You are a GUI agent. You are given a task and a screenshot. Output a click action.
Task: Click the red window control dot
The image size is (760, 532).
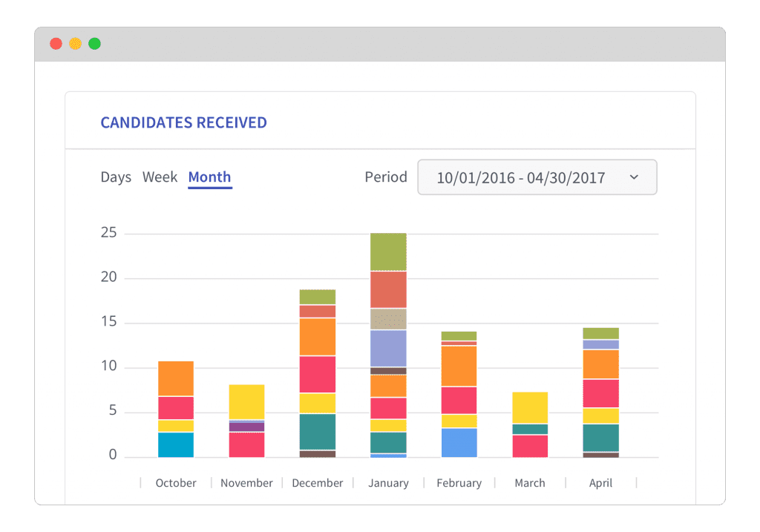56,43
